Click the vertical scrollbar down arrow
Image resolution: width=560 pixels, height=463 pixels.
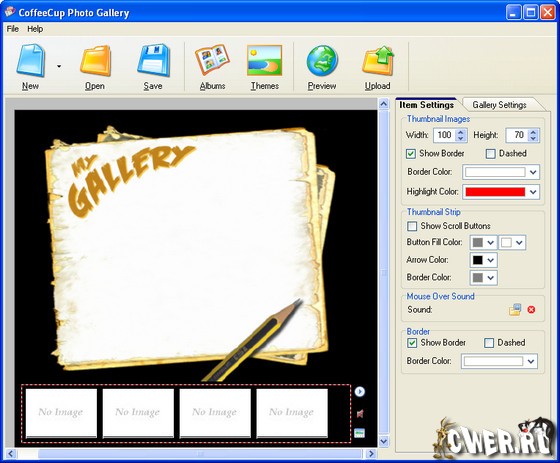click(384, 441)
